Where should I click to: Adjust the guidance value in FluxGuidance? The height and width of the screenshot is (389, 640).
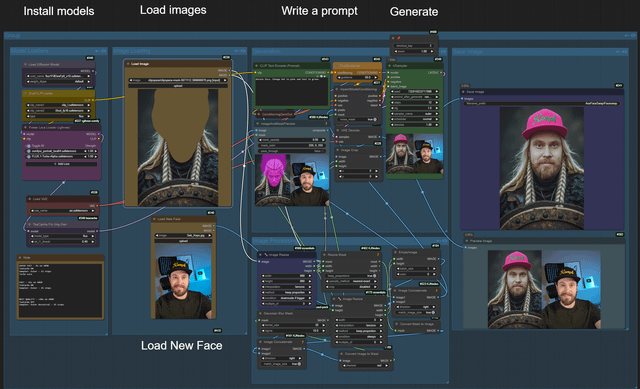357,77
